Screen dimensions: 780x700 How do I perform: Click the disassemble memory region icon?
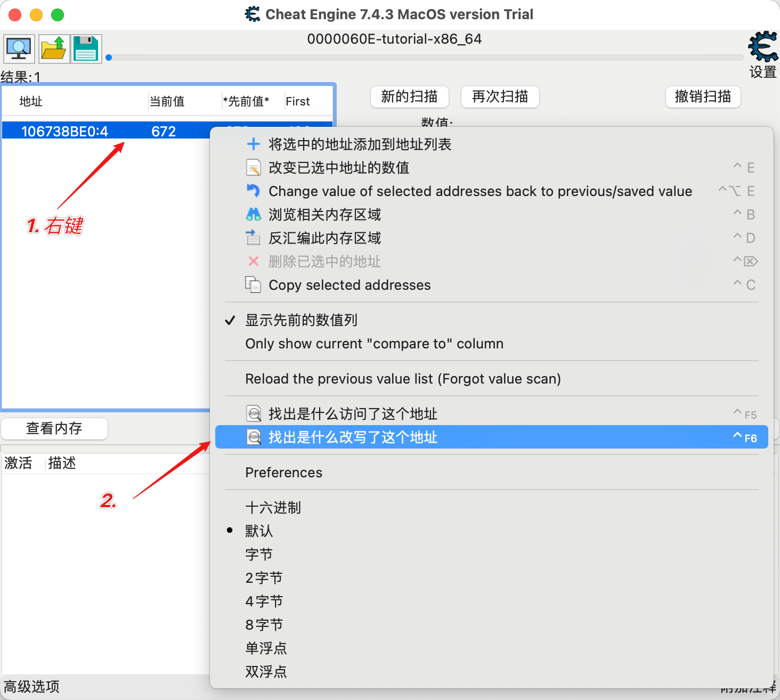pos(254,238)
